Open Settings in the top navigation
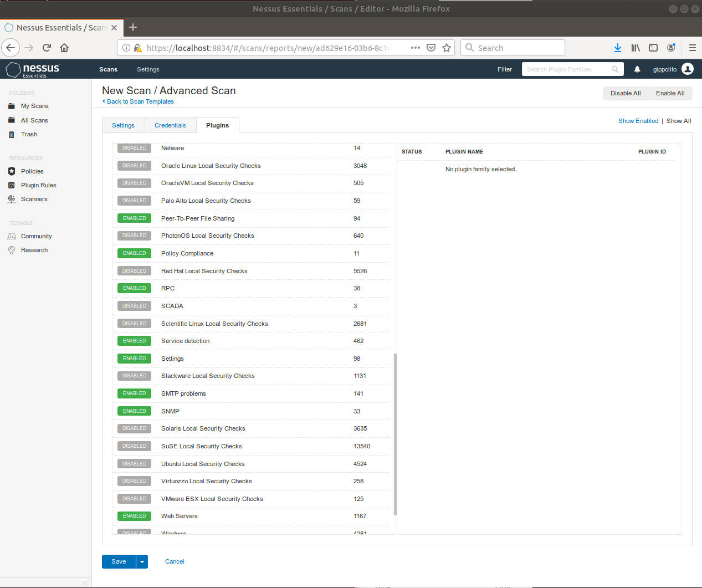This screenshot has height=588, width=702. [148, 69]
